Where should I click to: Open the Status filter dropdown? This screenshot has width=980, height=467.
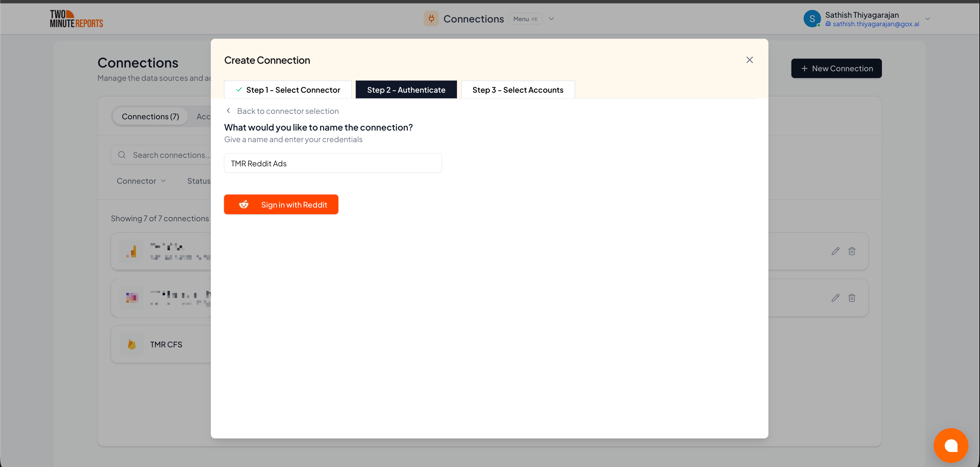199,181
